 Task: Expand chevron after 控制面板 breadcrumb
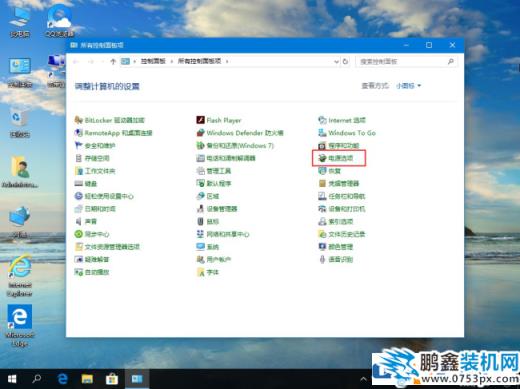[x=172, y=61]
